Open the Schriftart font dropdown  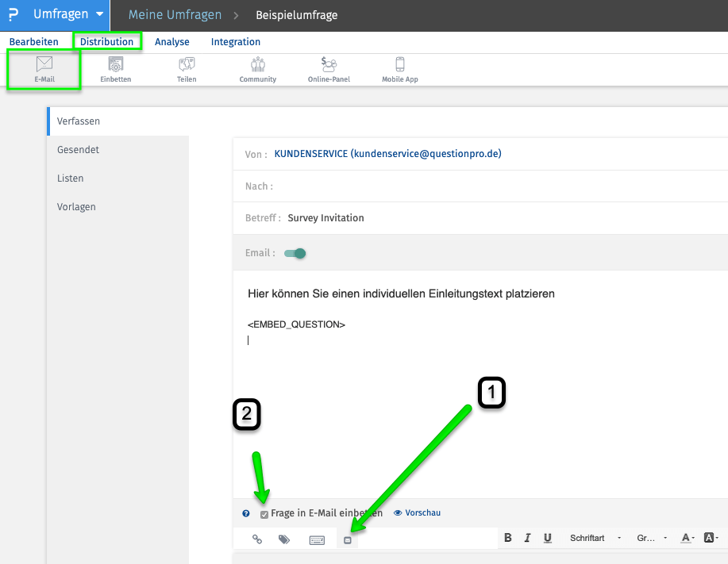pyautogui.click(x=595, y=538)
